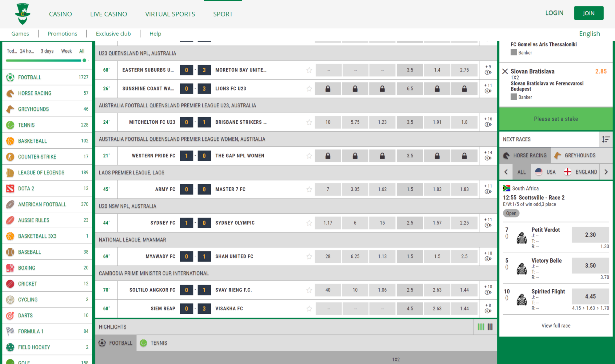The height and width of the screenshot is (364, 615).
Task: Open Baseball sport category
Action: tap(47, 252)
